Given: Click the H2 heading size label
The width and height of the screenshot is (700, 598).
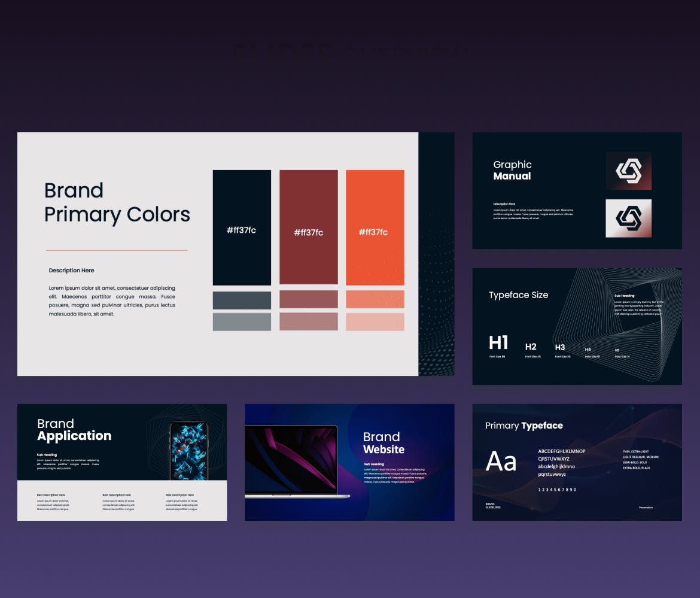Looking at the screenshot, I should tap(531, 347).
